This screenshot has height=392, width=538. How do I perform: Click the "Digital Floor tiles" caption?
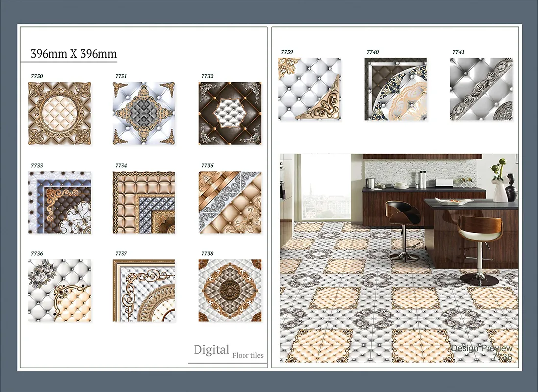pos(228,351)
